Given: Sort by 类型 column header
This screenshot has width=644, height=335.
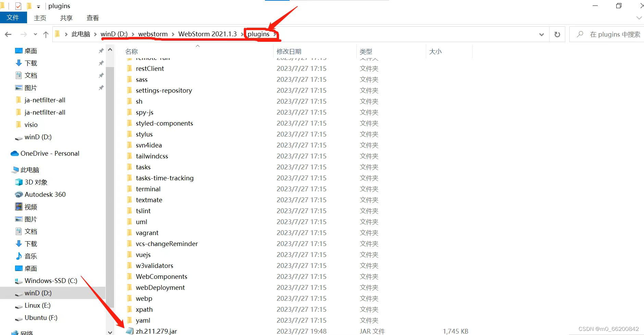Looking at the screenshot, I should coord(366,51).
